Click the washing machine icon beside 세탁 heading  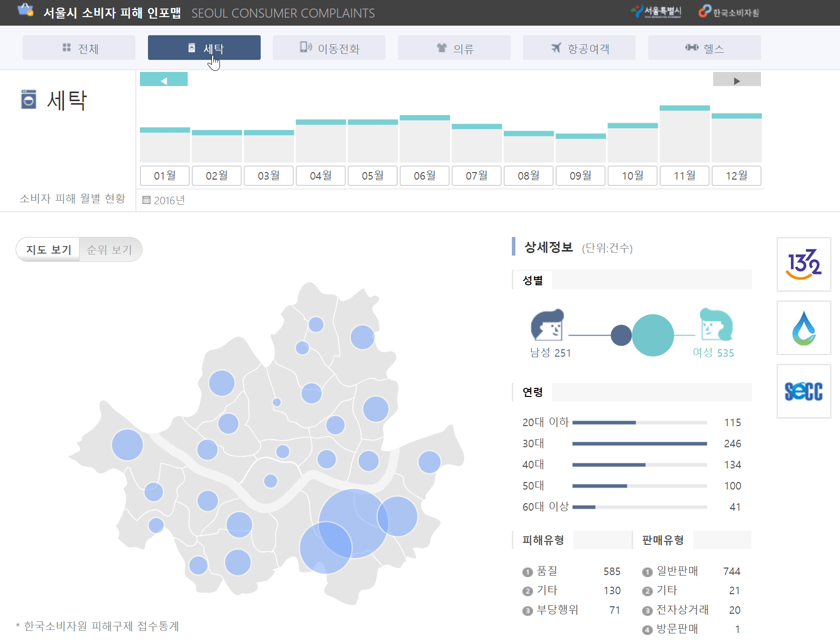pos(29,99)
